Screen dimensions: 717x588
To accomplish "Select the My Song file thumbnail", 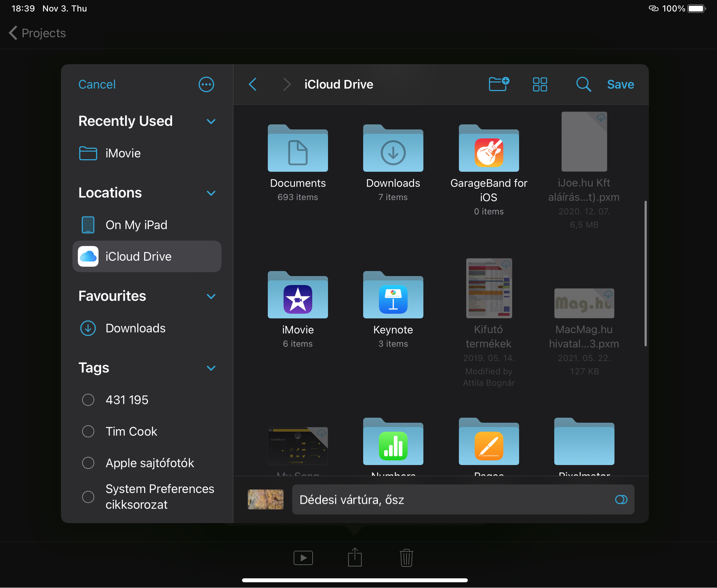I will [x=298, y=446].
